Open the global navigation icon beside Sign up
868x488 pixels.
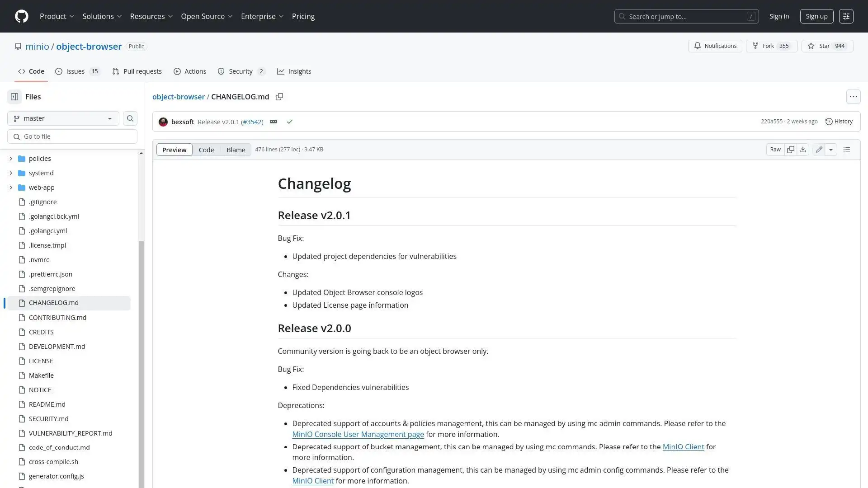pyautogui.click(x=846, y=16)
